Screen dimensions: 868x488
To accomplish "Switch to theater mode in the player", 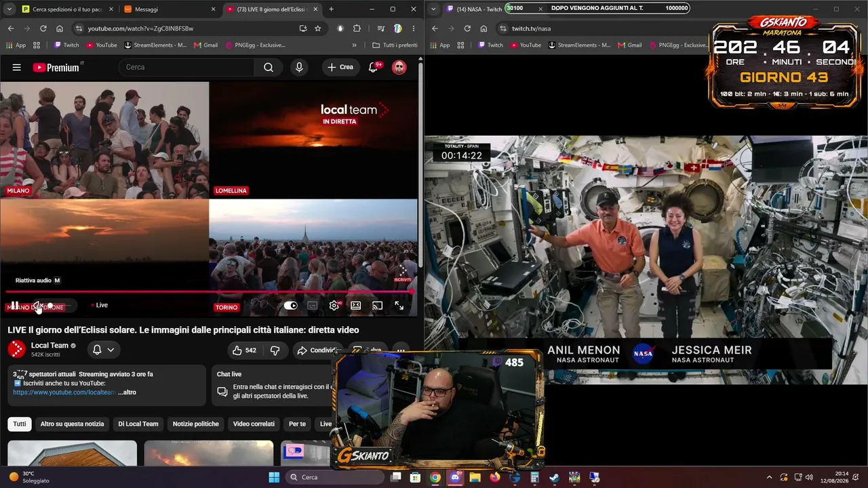I will 355,306.
